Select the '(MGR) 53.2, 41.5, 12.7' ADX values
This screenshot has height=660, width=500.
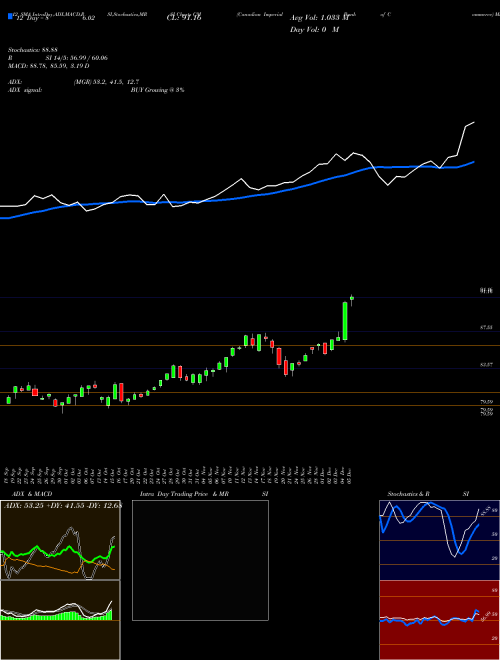(106, 82)
